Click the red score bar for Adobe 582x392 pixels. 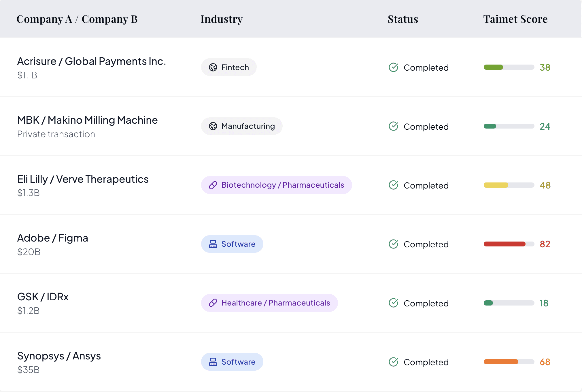pyautogui.click(x=509, y=244)
